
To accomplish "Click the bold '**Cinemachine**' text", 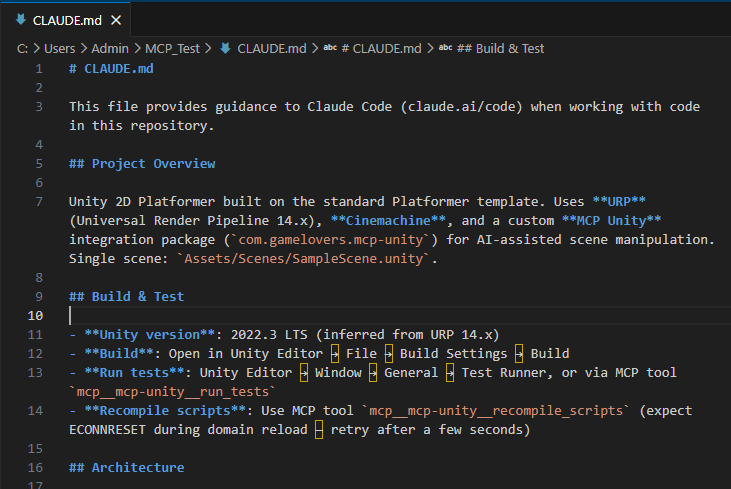I will (388, 221).
